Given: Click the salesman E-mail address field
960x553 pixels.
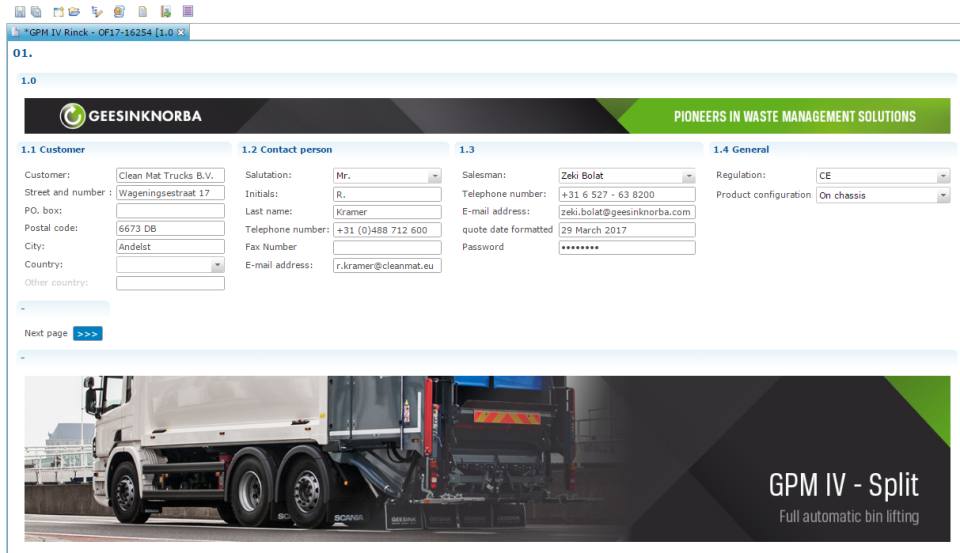Looking at the screenshot, I should tap(627, 212).
